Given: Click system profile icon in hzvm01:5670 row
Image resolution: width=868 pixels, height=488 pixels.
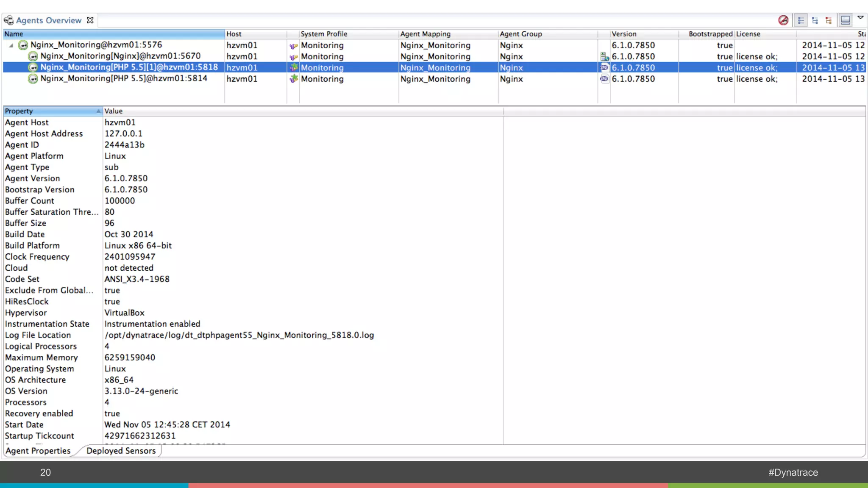Looking at the screenshot, I should pyautogui.click(x=293, y=57).
